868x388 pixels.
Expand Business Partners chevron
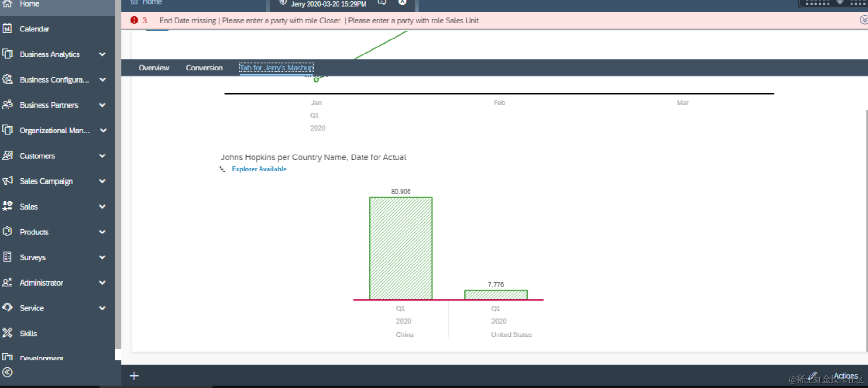coord(102,105)
